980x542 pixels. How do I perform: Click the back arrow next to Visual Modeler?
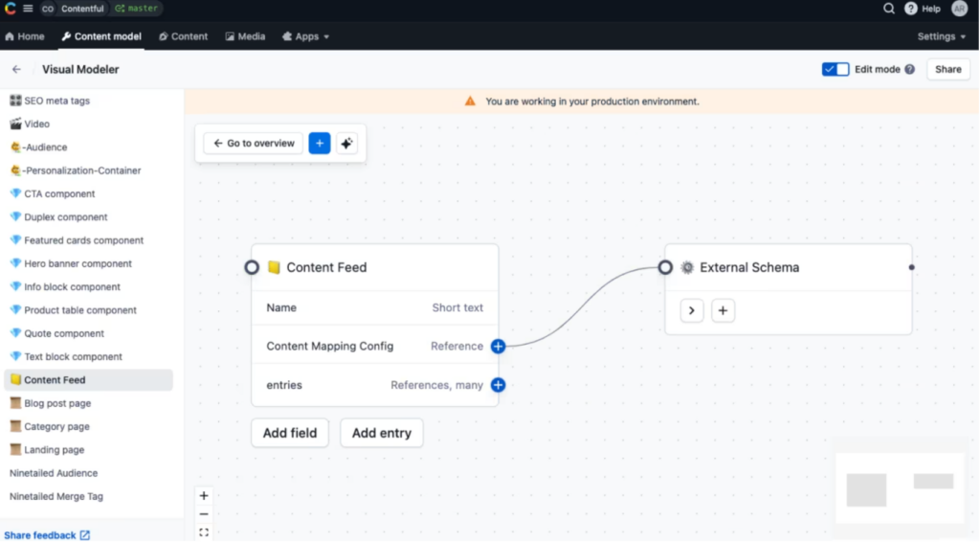click(16, 70)
